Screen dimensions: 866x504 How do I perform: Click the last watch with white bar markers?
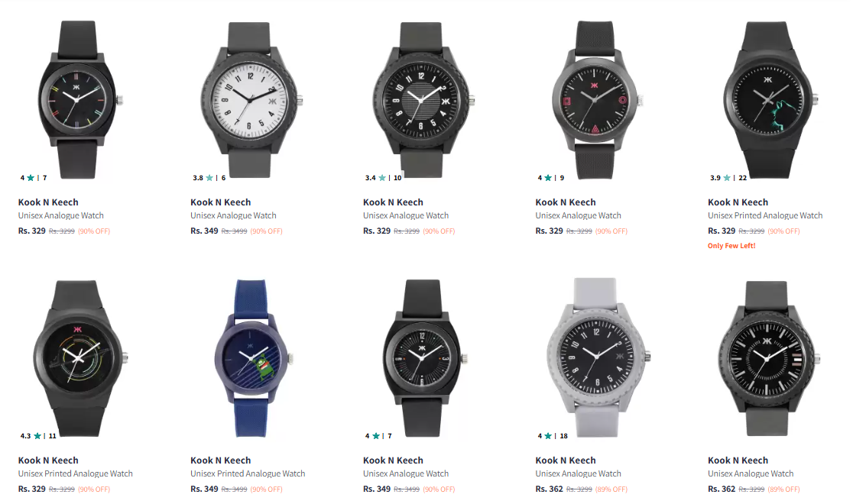click(x=769, y=357)
